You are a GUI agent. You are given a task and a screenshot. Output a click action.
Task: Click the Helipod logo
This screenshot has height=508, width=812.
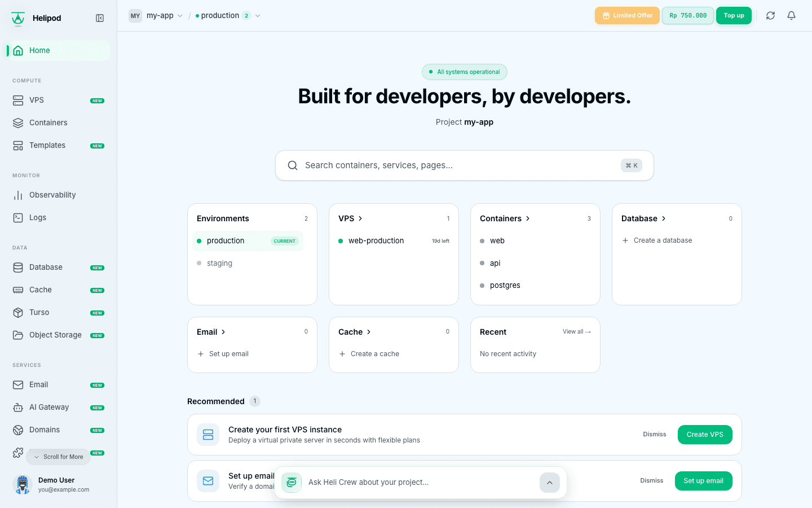pos(18,18)
